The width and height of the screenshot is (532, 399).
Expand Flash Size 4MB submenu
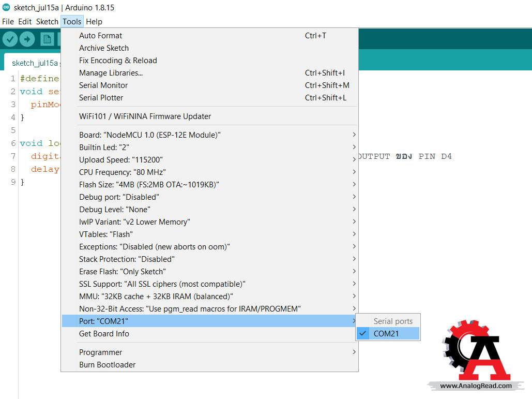pos(209,184)
